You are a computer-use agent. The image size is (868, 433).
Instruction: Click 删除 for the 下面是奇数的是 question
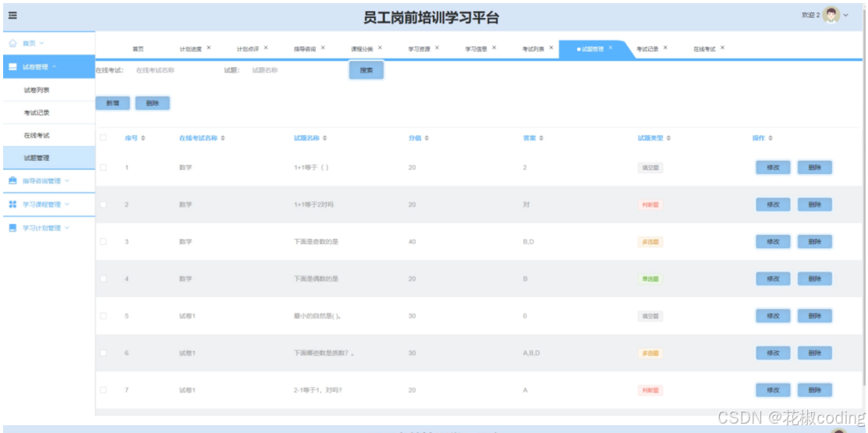tap(814, 242)
